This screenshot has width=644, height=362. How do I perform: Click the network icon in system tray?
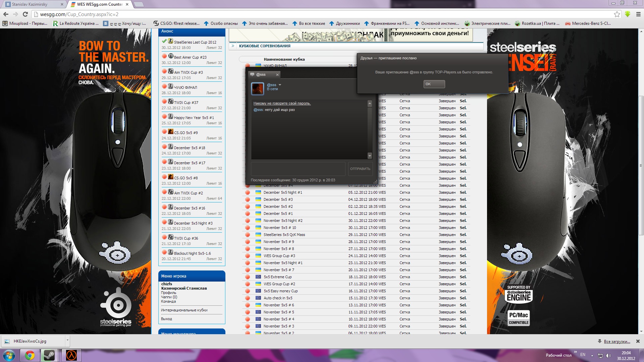600,355
